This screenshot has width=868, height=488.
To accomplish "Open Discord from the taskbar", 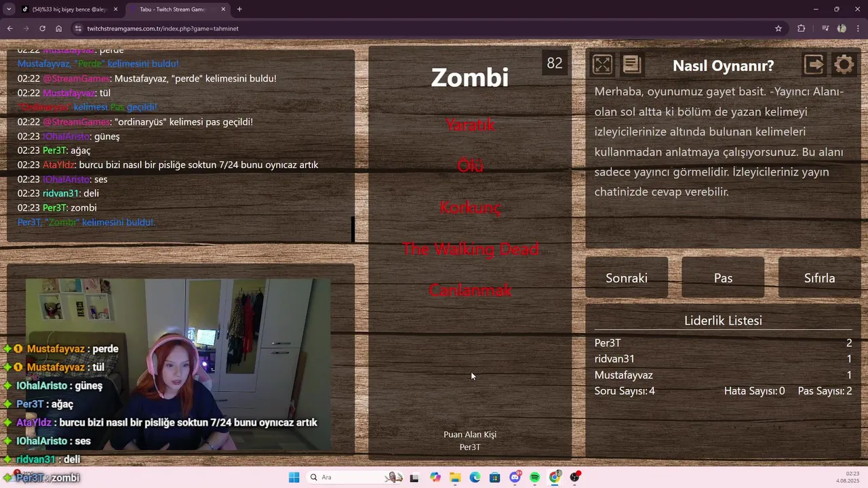I will (x=515, y=477).
